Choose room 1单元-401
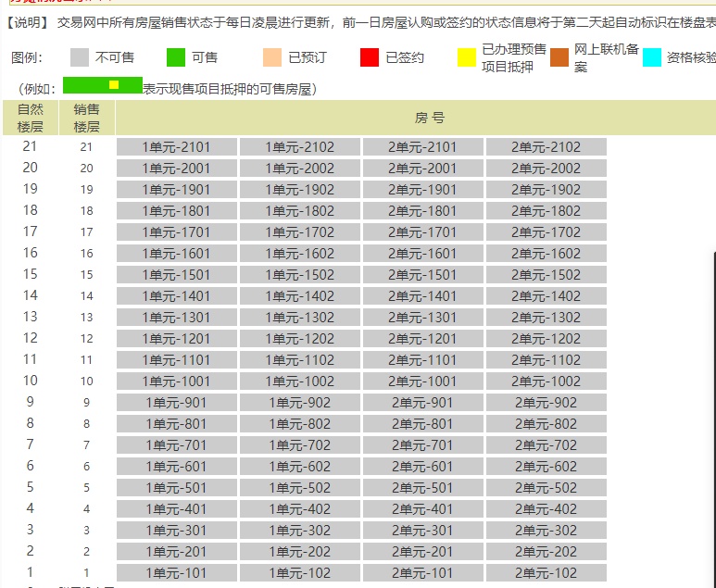Viewport: 716px width, 588px height. (177, 509)
